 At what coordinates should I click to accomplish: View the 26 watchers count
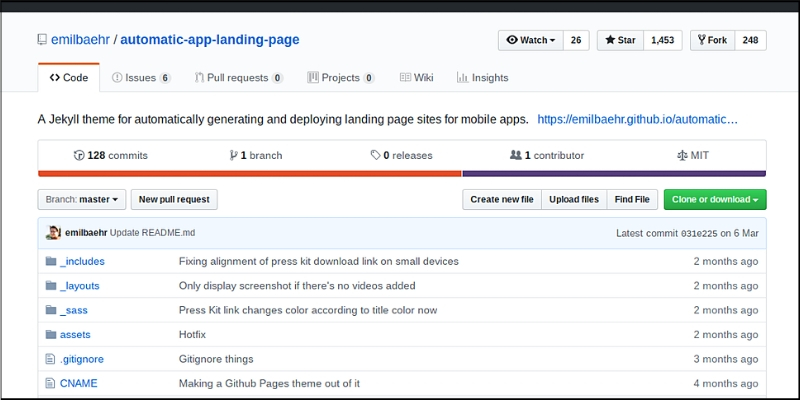[576, 40]
